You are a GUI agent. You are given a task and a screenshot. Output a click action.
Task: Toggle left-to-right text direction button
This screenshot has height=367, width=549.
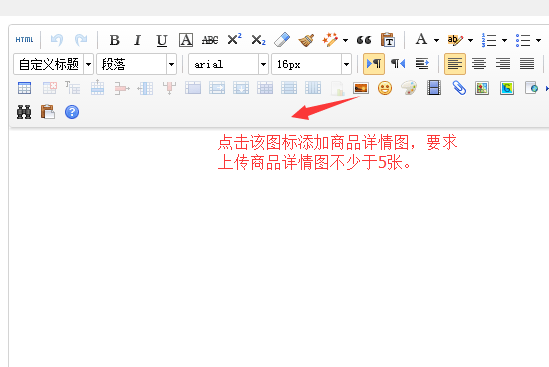pos(374,64)
